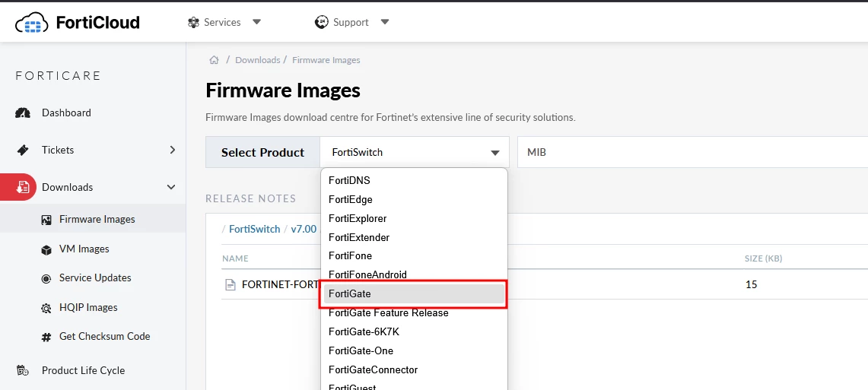
Task: Open Tickets in the sidebar
Action: [x=58, y=150]
